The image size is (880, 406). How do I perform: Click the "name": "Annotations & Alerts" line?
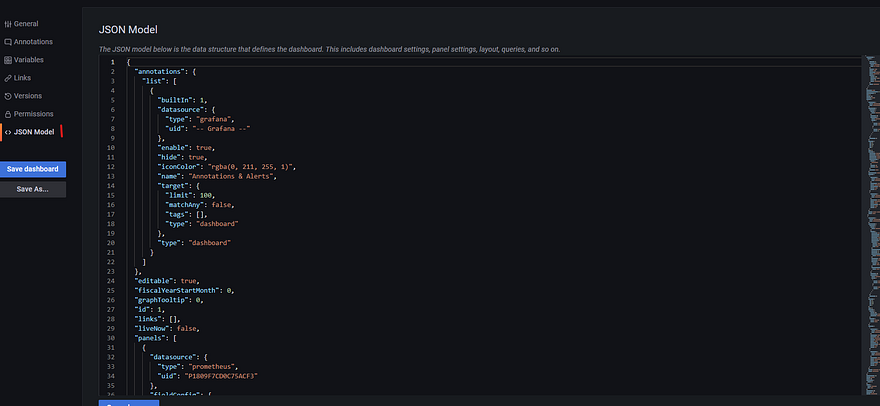coord(219,176)
